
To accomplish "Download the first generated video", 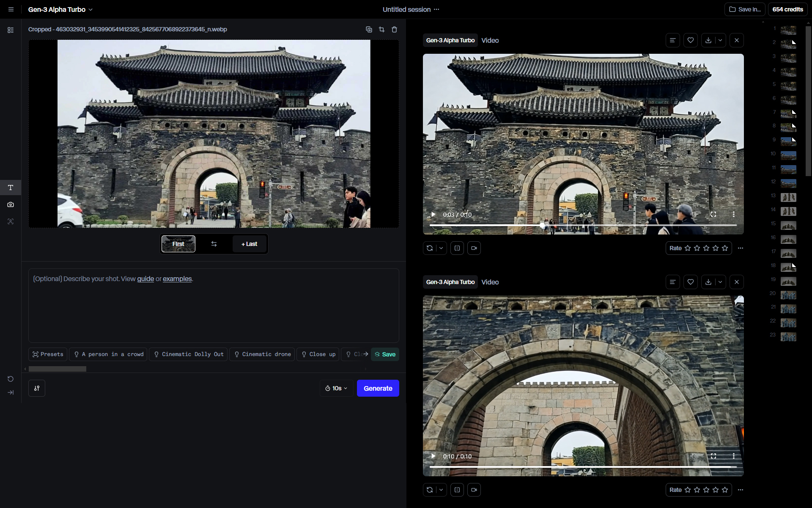I will tap(708, 40).
